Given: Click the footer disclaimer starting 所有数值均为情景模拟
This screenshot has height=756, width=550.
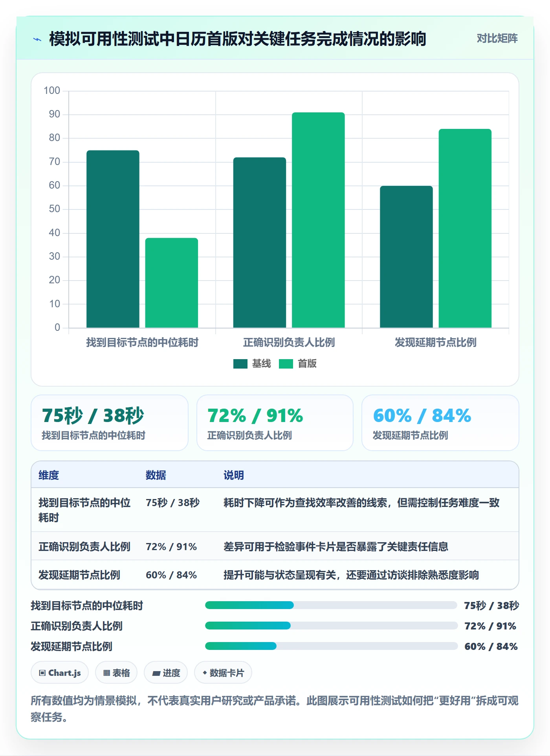Looking at the screenshot, I should pyautogui.click(x=275, y=708).
